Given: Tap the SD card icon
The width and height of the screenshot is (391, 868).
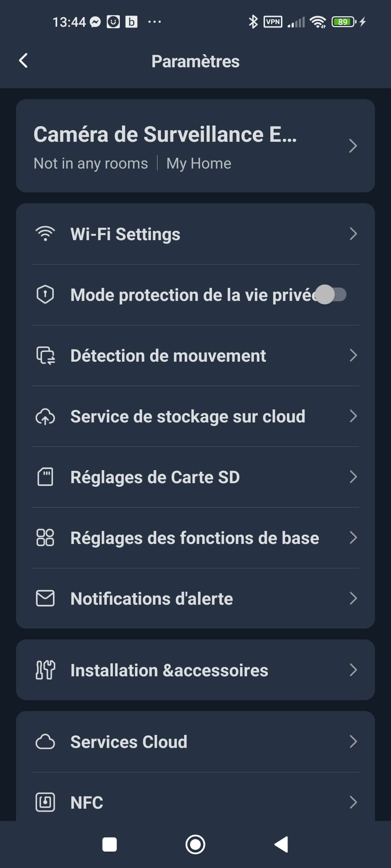Looking at the screenshot, I should point(45,477).
